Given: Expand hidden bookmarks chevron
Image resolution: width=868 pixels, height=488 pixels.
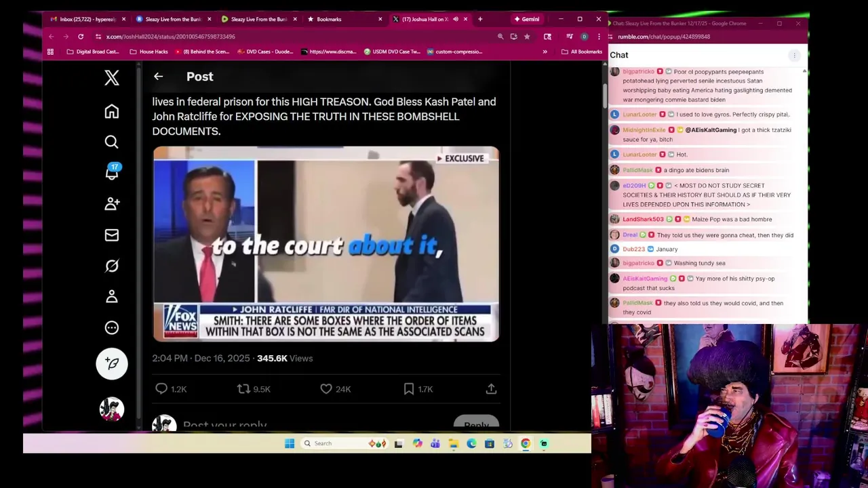Looking at the screenshot, I should [x=545, y=52].
